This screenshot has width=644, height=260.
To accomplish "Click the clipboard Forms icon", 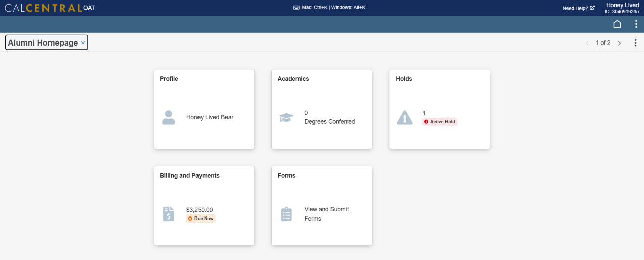I will [286, 214].
